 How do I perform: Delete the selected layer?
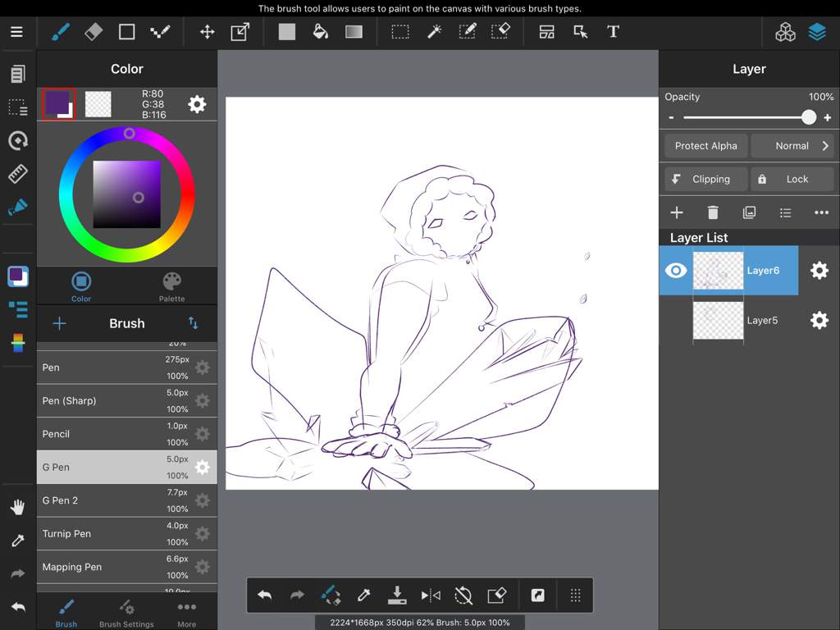pyautogui.click(x=713, y=212)
